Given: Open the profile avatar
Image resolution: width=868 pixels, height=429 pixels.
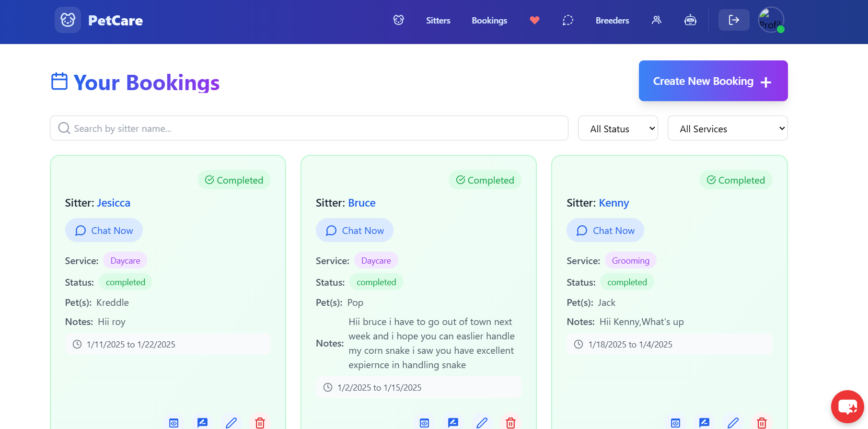Looking at the screenshot, I should tap(771, 20).
